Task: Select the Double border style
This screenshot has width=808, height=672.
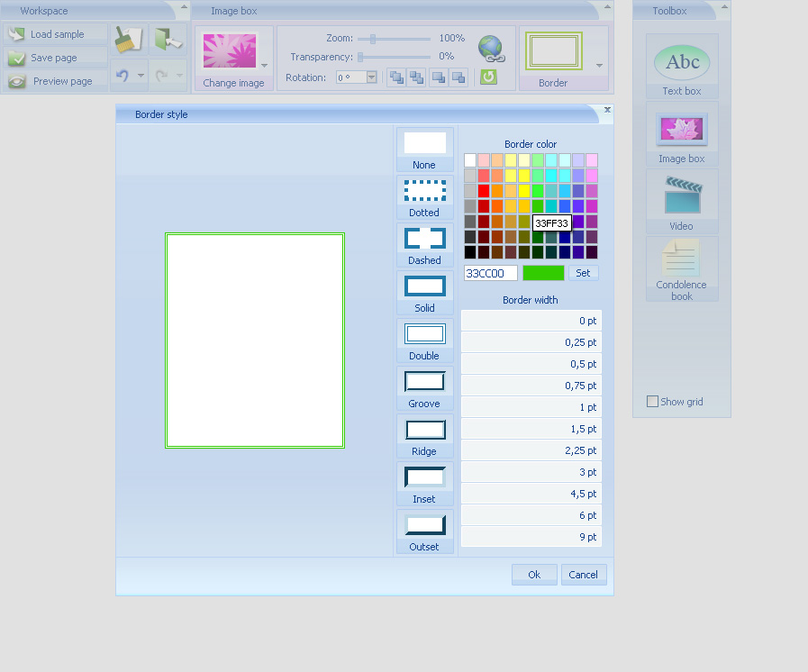Action: pyautogui.click(x=424, y=341)
